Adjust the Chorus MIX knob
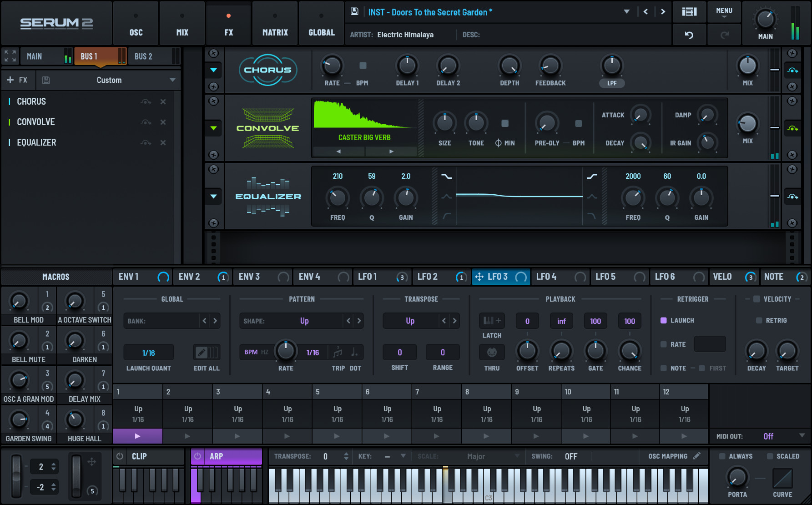The image size is (812, 505). pos(747,66)
